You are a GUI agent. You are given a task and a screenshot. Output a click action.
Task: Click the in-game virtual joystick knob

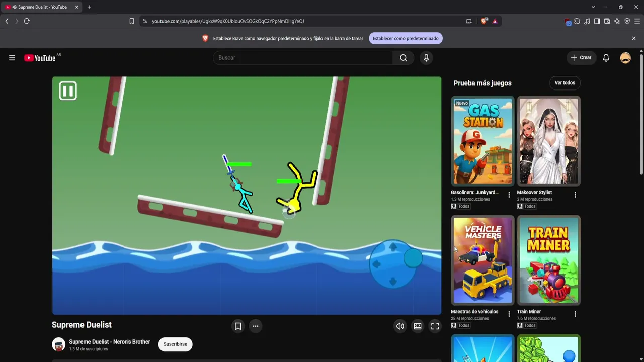[x=413, y=258]
